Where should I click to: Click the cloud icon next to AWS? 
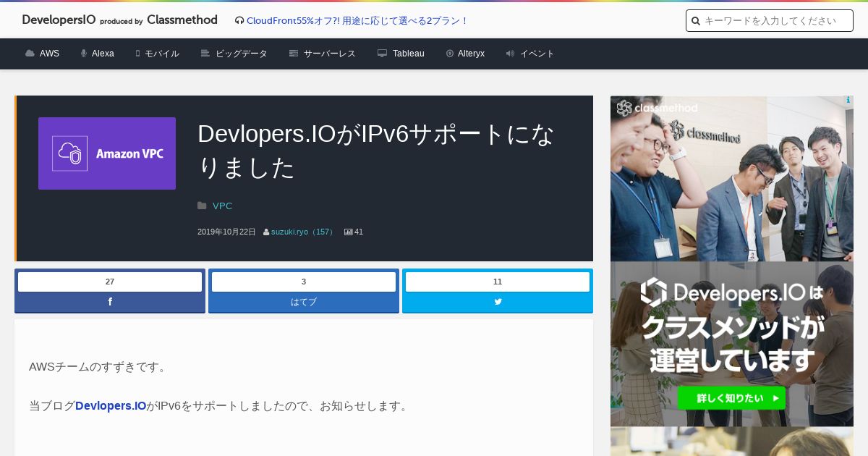point(30,54)
